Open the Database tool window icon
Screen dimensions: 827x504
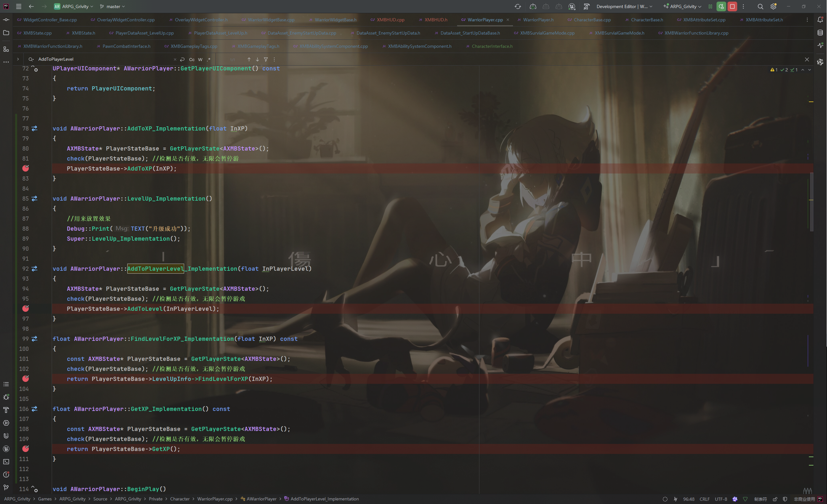(820, 33)
